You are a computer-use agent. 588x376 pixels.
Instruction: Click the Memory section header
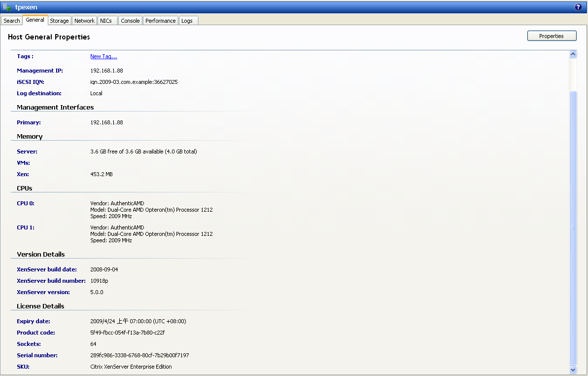coord(30,137)
